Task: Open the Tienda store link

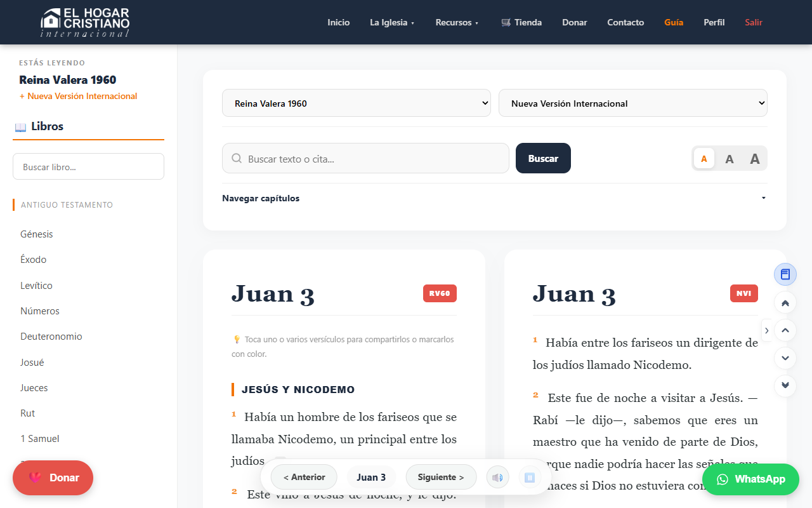Action: tap(521, 22)
